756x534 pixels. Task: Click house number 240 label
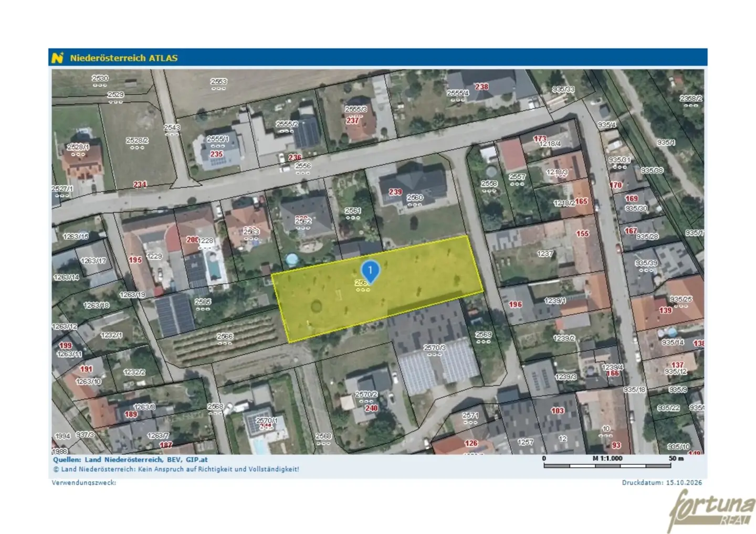371,408
